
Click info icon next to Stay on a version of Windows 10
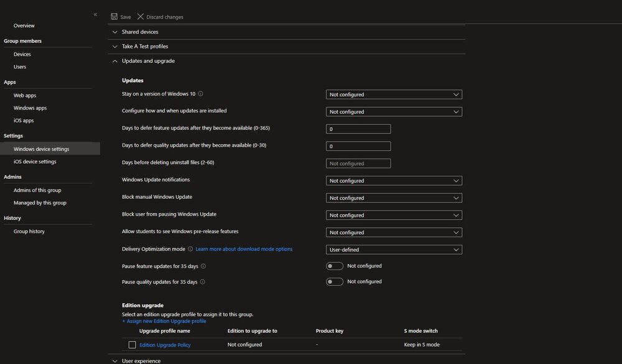point(201,94)
